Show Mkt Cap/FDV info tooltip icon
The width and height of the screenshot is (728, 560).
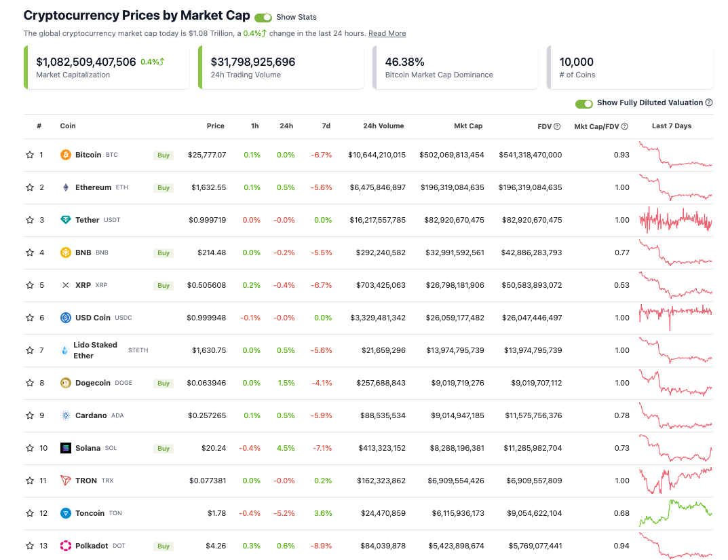[624, 126]
